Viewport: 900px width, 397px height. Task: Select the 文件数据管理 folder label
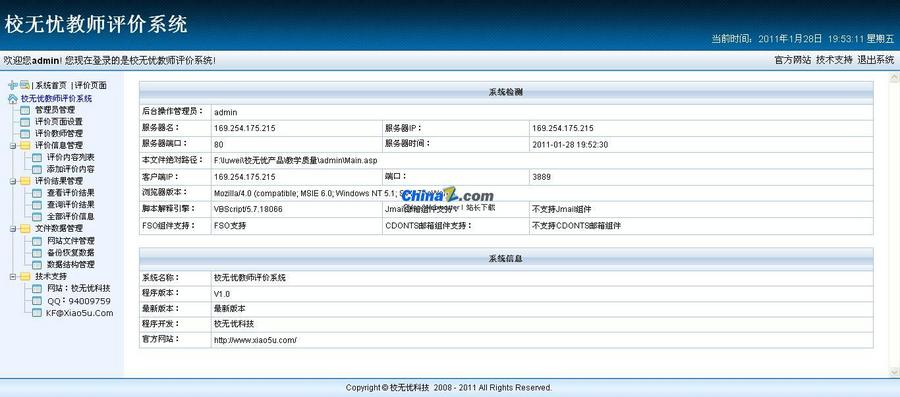click(59, 229)
